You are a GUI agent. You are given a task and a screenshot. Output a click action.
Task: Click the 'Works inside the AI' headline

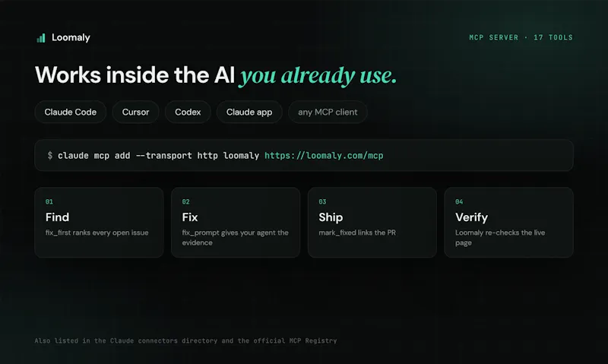(135, 74)
